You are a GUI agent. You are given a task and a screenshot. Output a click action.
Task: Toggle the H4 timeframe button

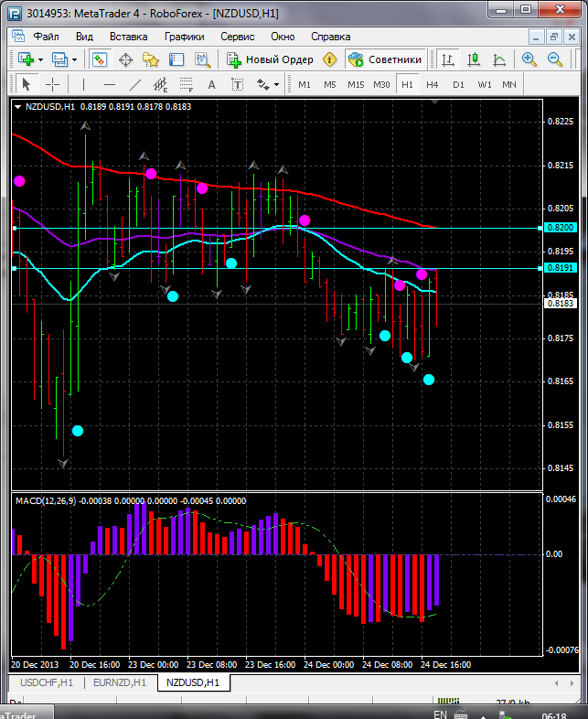tap(433, 84)
